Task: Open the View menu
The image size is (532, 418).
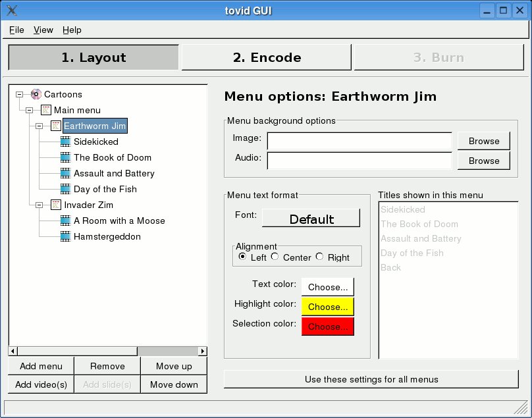Action: pos(43,30)
